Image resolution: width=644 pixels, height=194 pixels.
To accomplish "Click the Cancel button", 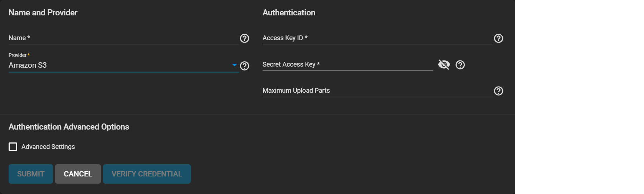I will click(x=78, y=174).
